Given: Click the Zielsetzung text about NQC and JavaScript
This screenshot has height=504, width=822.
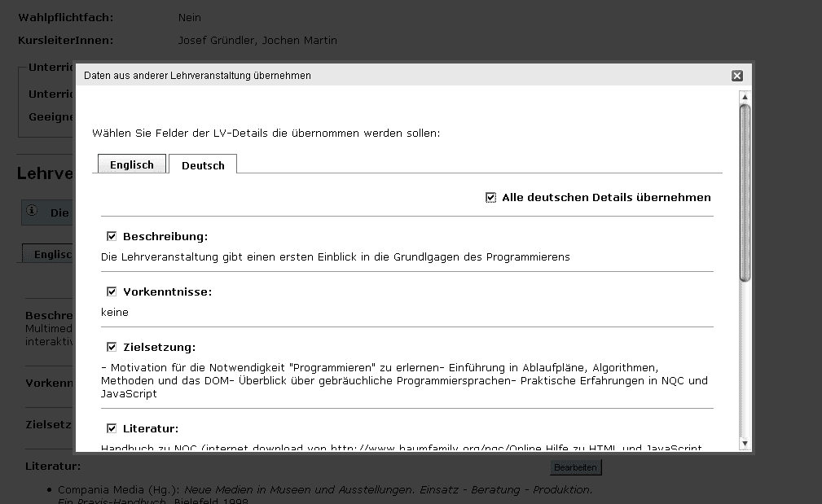Looking at the screenshot, I should pos(404,380).
